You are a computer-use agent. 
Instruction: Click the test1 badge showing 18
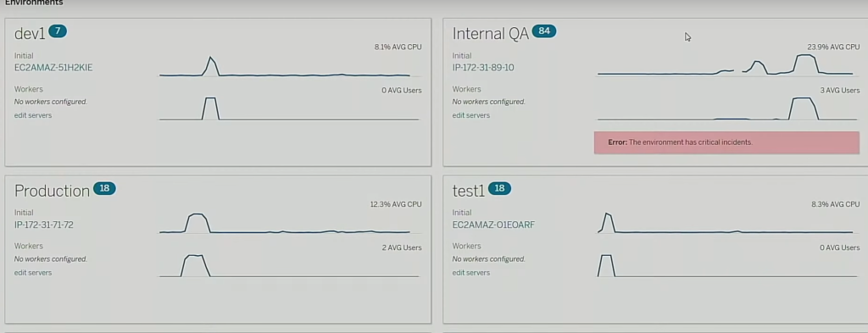pos(499,189)
